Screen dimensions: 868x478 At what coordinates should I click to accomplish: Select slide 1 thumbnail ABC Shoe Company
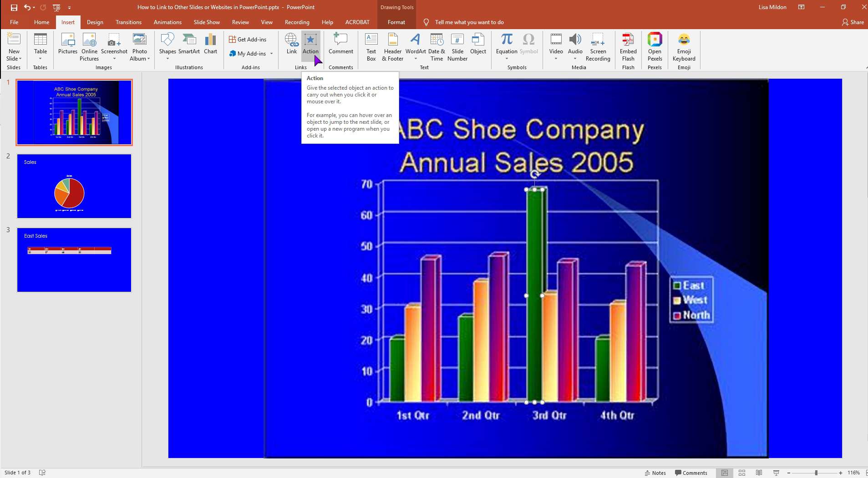(74, 112)
